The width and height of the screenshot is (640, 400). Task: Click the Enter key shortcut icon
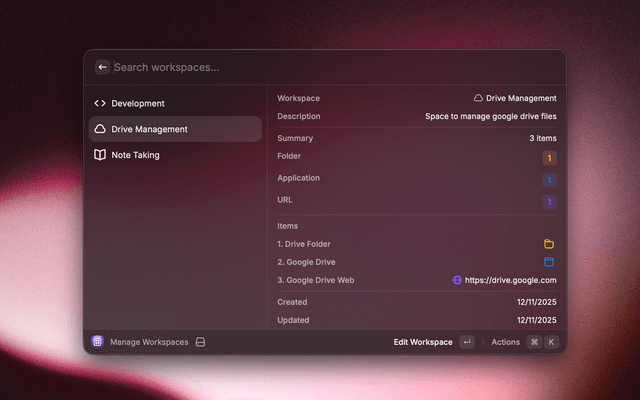pyautogui.click(x=467, y=342)
